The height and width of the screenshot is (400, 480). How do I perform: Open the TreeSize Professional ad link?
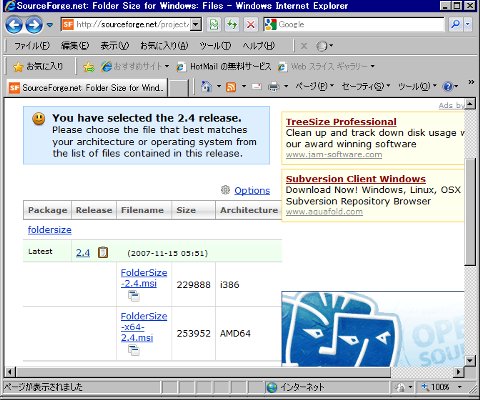coord(341,122)
